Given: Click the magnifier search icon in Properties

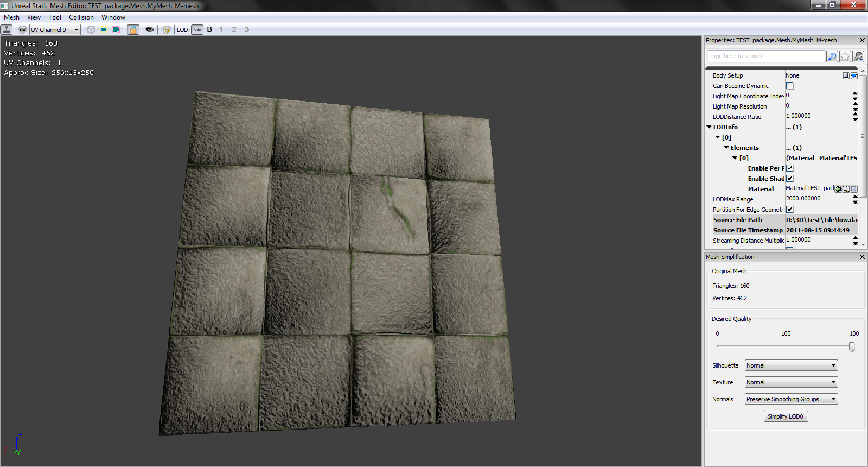Looking at the screenshot, I should [832, 56].
